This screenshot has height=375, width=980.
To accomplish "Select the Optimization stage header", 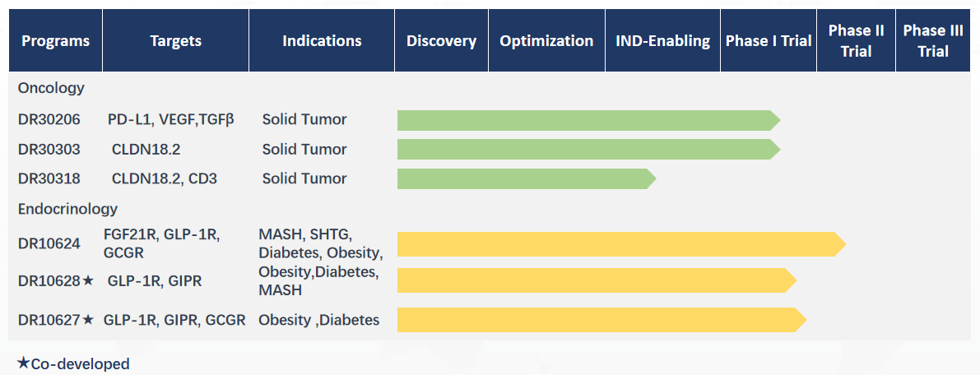I will point(547,40).
